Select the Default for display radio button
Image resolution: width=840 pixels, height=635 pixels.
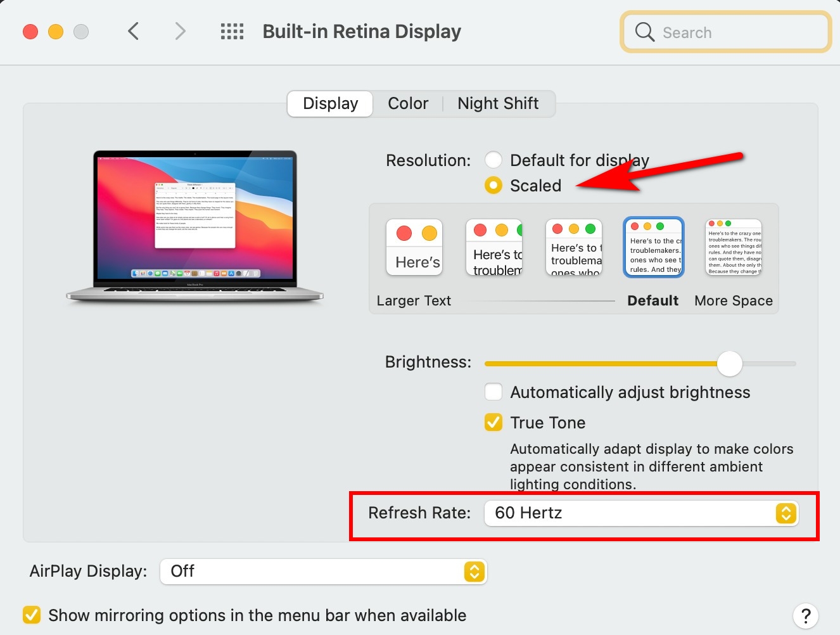point(493,160)
